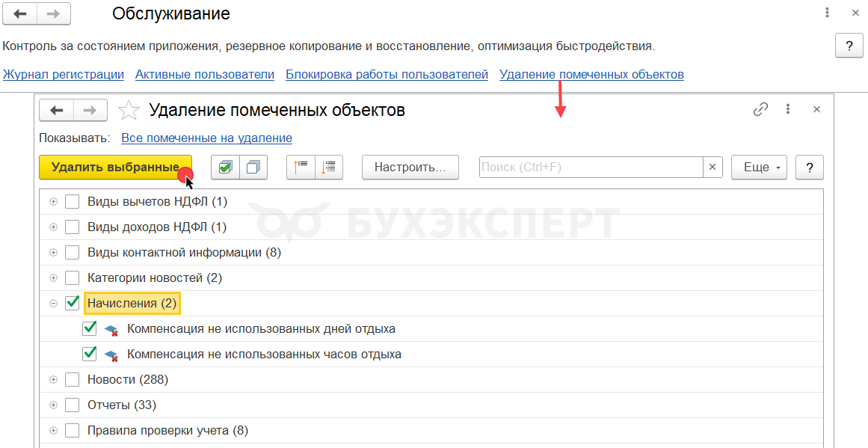Screen dimensions: 868x448
Task: Open Удаление помеченных объектов link
Action: pos(592,74)
